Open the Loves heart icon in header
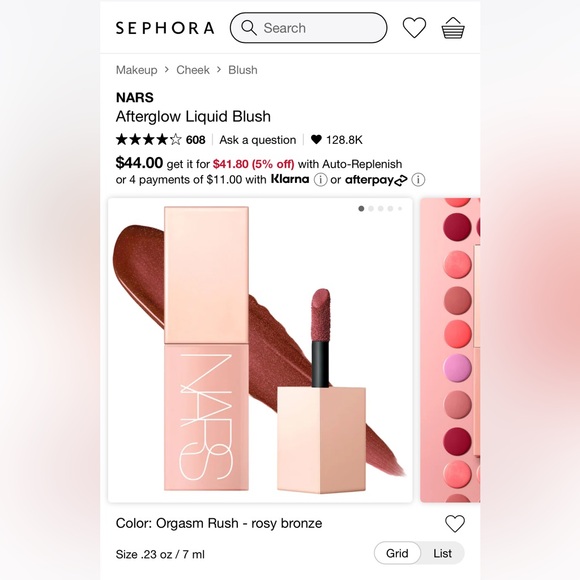 pos(414,28)
